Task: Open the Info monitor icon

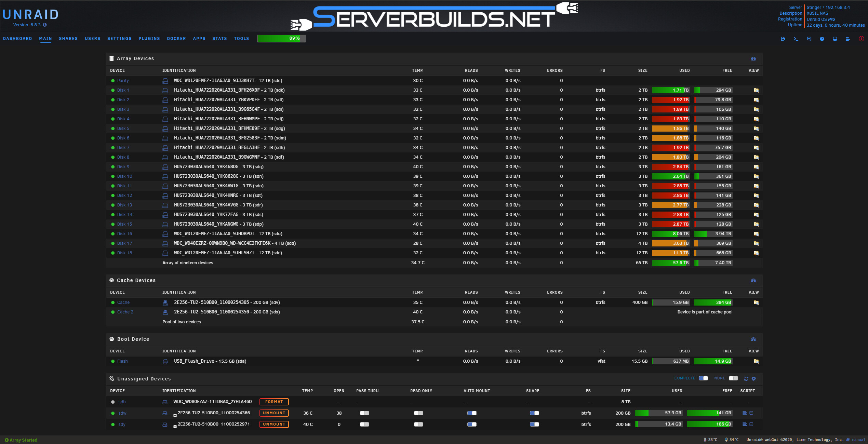Action: (835, 39)
